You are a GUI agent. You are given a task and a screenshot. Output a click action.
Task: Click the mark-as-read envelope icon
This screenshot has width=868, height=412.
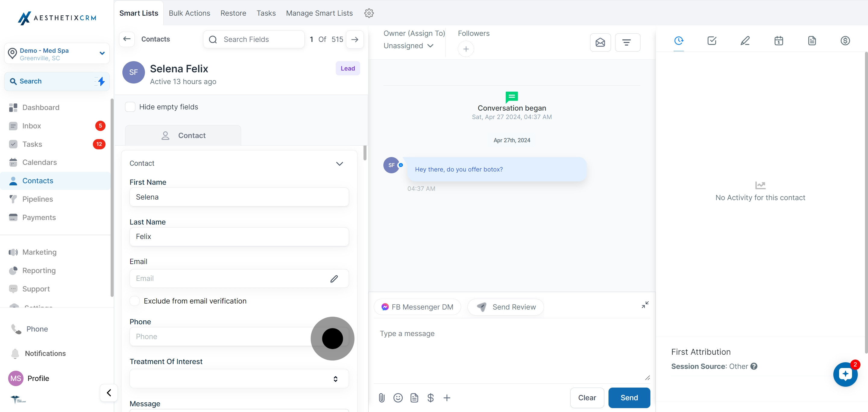pos(600,42)
